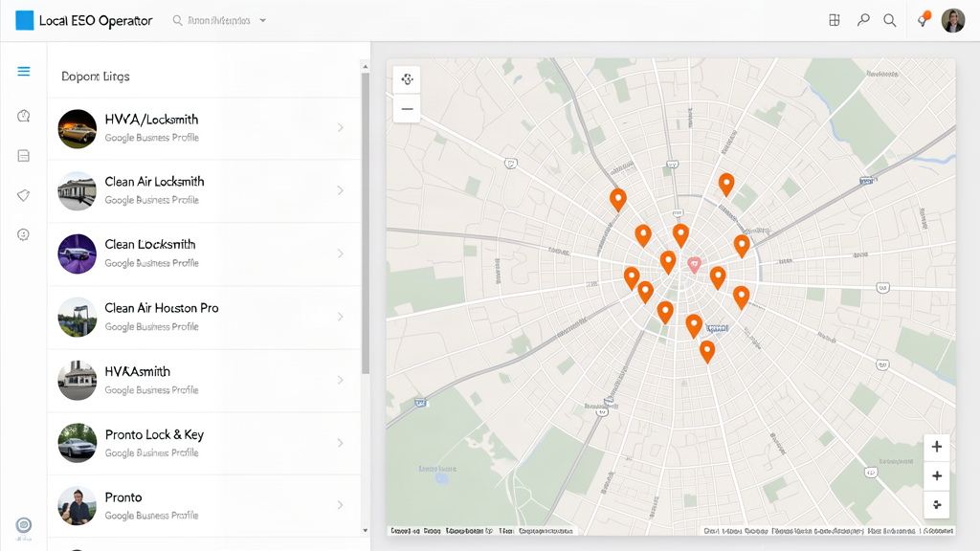
Task: Select the Clean Air Houston Pro name
Action: [161, 308]
